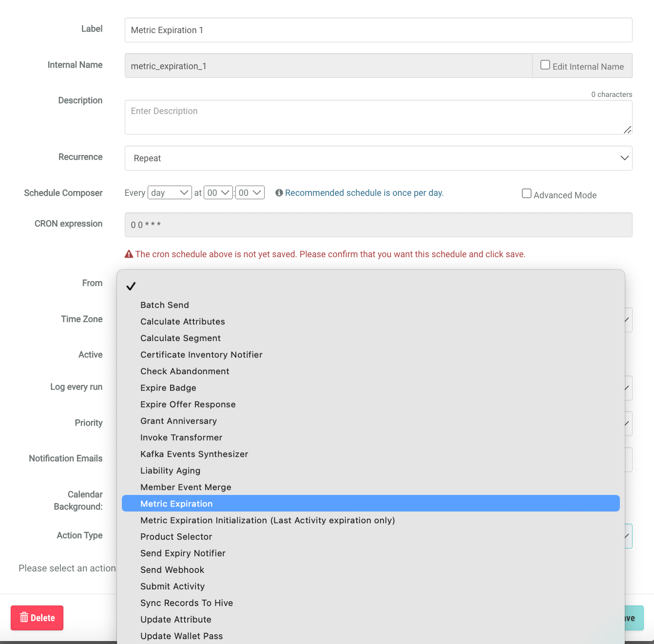Click the info icon beside recommended schedule

[279, 193]
